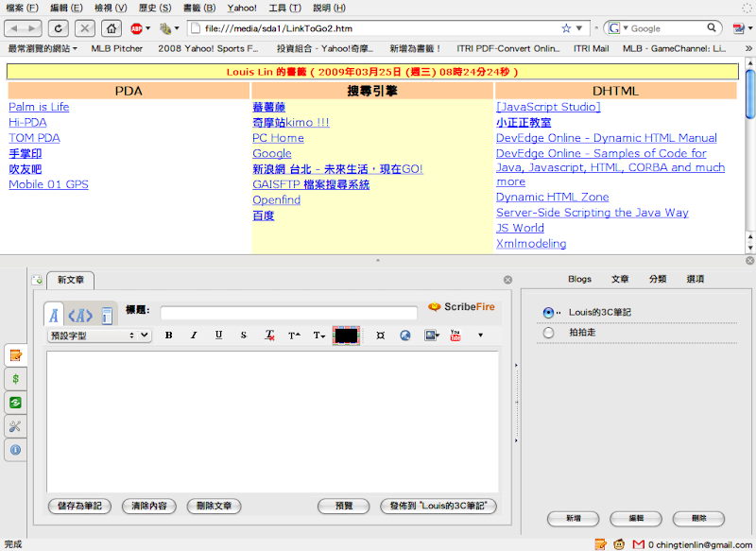Click the ScribeFire notepad icon in status bar

click(x=601, y=544)
